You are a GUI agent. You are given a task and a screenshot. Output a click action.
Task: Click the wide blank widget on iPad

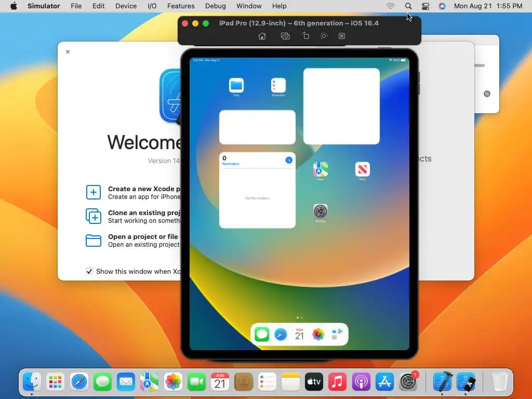(x=257, y=127)
